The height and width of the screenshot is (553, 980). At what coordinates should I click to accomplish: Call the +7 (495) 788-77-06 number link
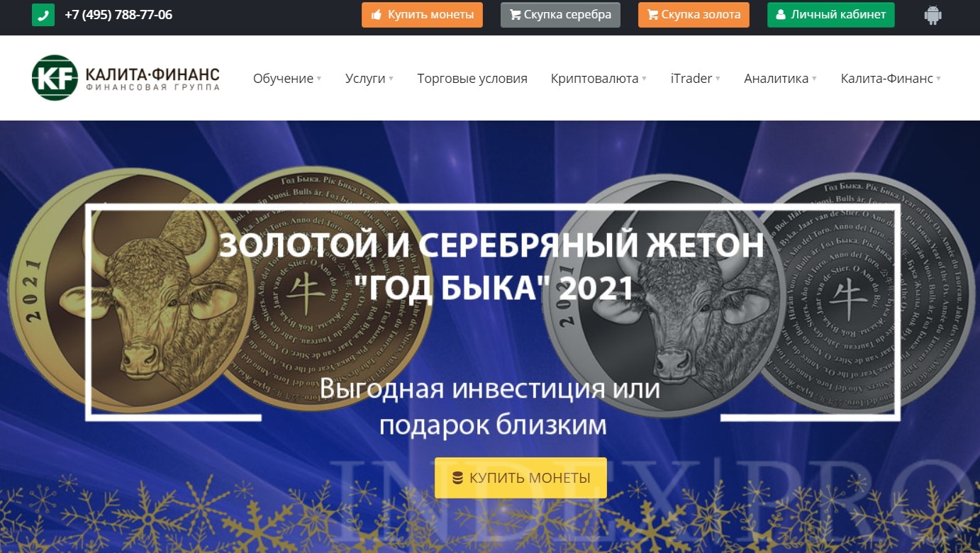118,15
